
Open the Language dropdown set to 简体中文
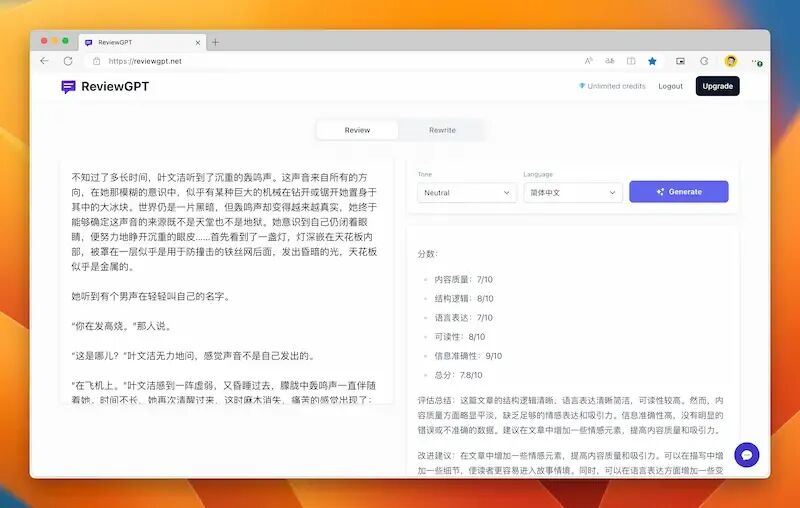coord(573,193)
